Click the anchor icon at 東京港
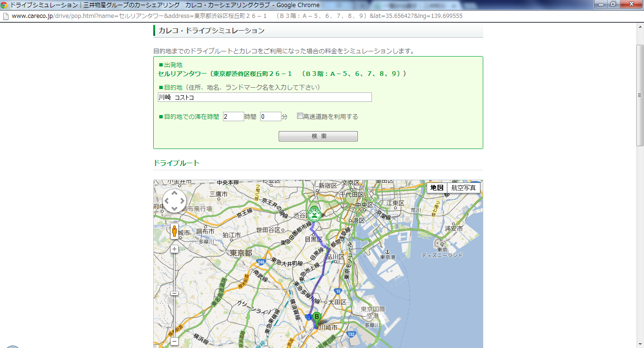The width and height of the screenshot is (644, 348). [x=388, y=251]
